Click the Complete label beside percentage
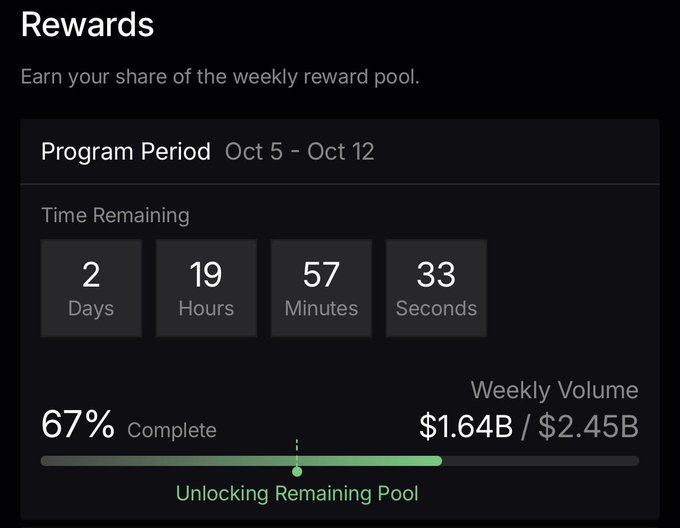This screenshot has height=528, width=680. [172, 430]
